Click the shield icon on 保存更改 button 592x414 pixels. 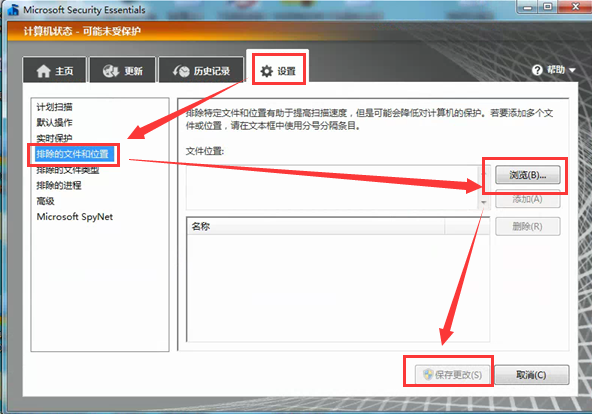(x=428, y=374)
